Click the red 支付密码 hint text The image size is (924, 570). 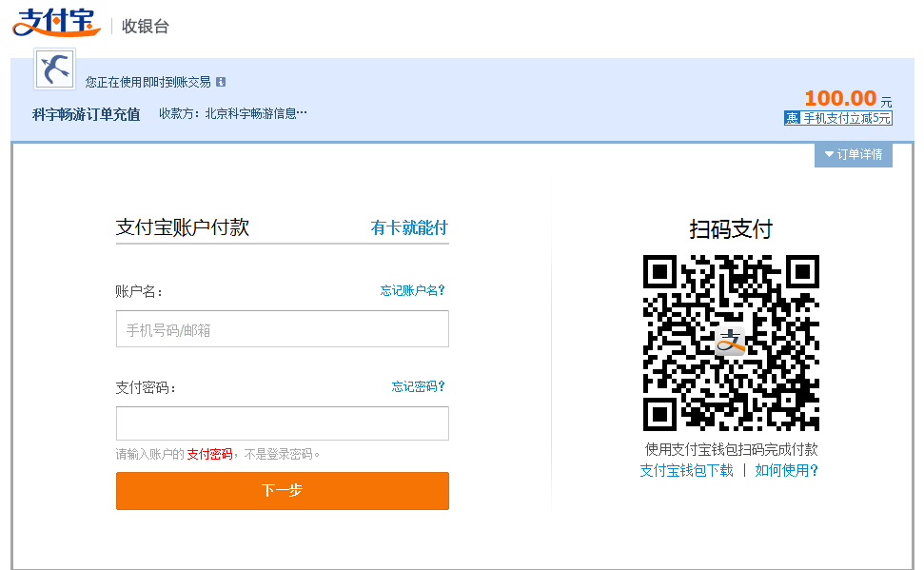tap(209, 455)
